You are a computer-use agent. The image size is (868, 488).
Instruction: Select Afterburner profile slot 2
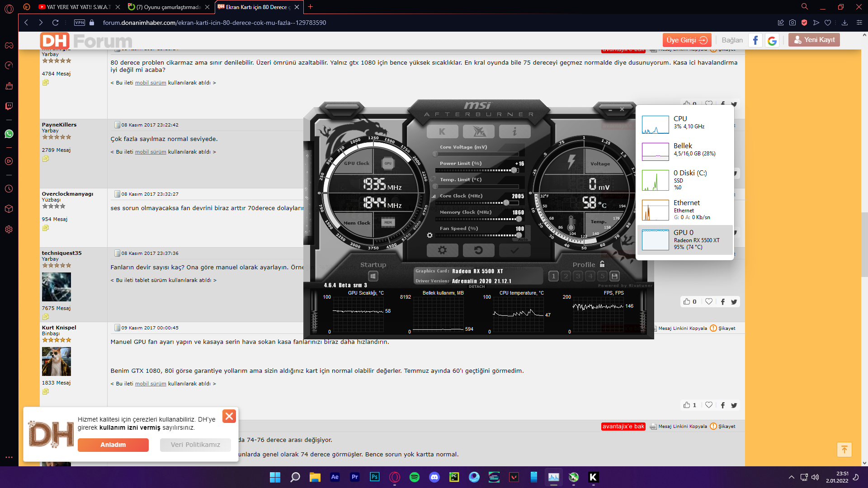566,276
